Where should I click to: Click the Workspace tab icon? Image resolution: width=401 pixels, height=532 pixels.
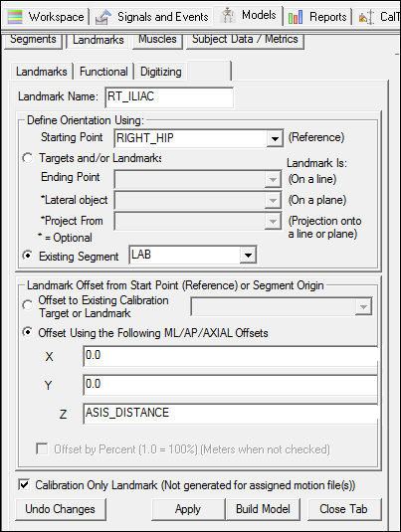pos(15,17)
